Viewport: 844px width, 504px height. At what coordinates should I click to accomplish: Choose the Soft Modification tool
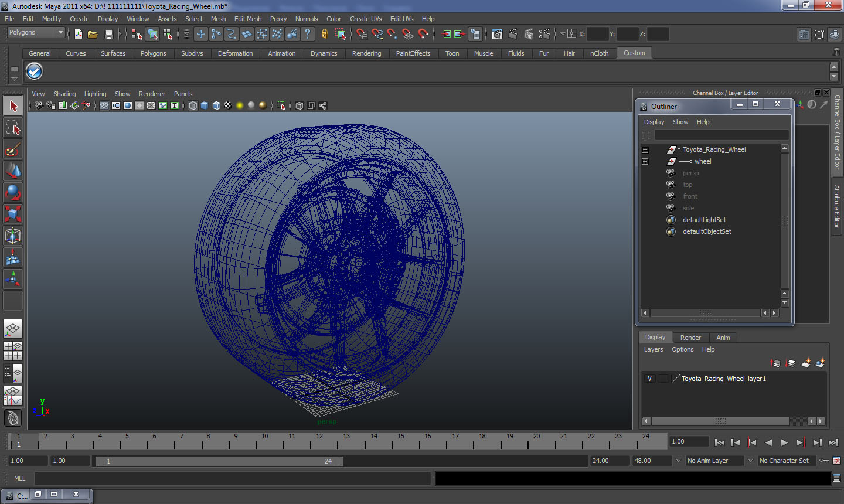tap(13, 257)
